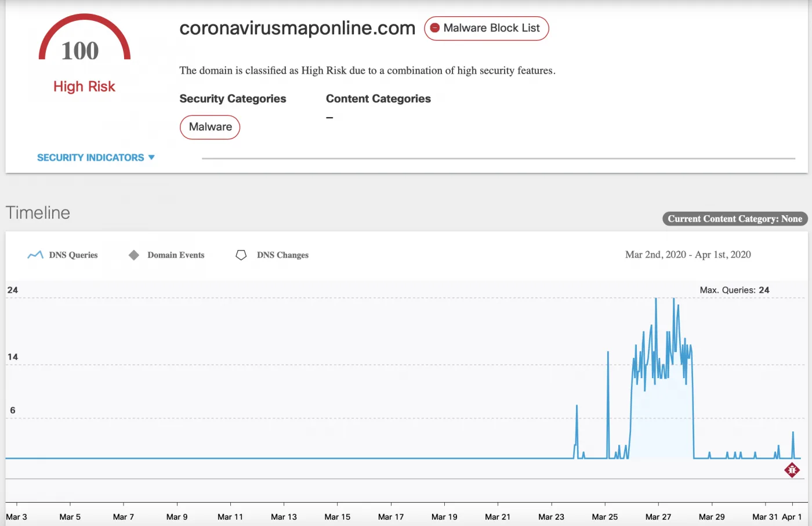The width and height of the screenshot is (812, 526).
Task: Click the Malware security category pill
Action: pos(210,127)
